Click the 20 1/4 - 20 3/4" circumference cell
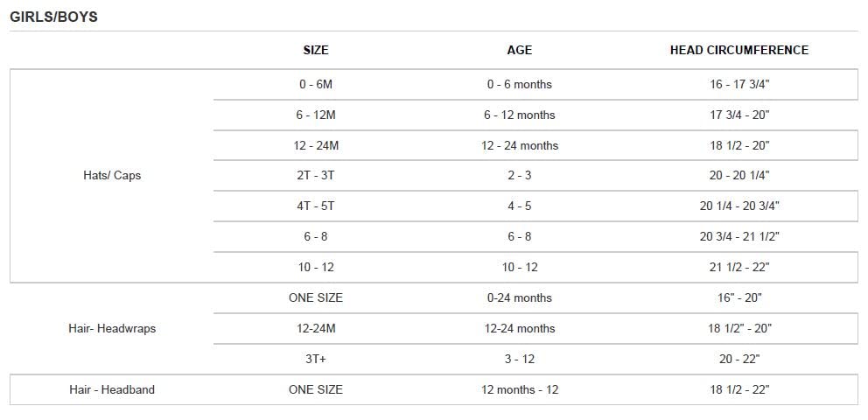The width and height of the screenshot is (868, 420). pyautogui.click(x=739, y=206)
